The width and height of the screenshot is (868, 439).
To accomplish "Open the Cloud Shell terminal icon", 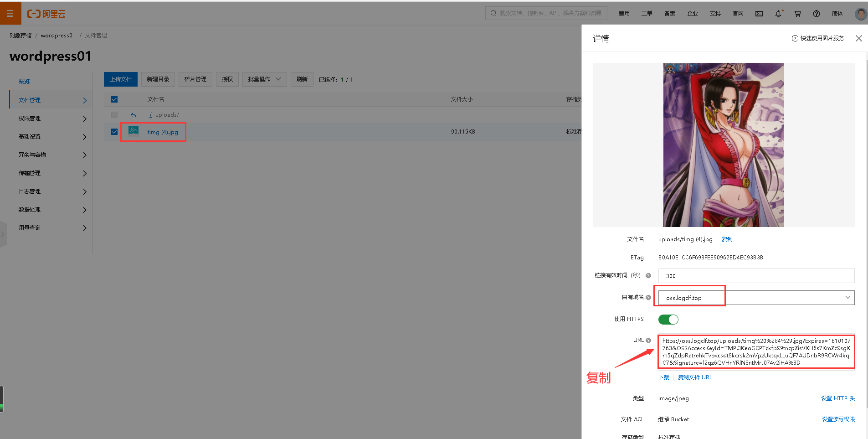I will coord(759,14).
